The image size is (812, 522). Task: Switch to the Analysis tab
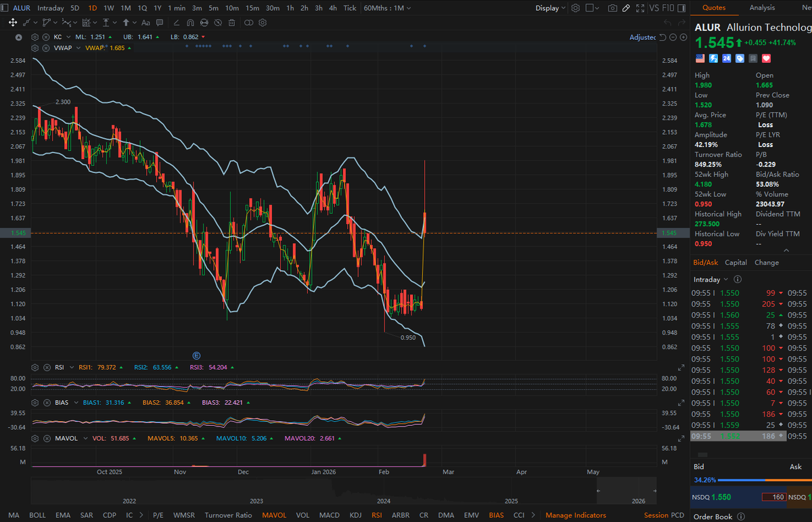[x=763, y=7]
